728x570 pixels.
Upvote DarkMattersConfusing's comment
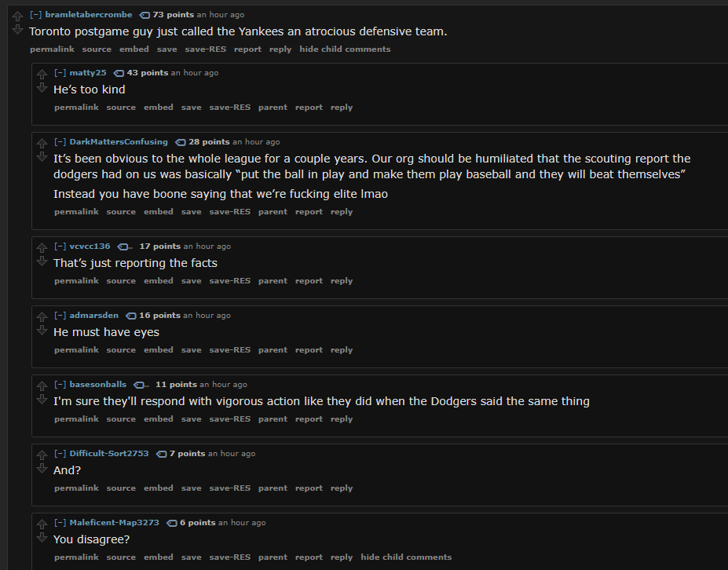(x=42, y=144)
